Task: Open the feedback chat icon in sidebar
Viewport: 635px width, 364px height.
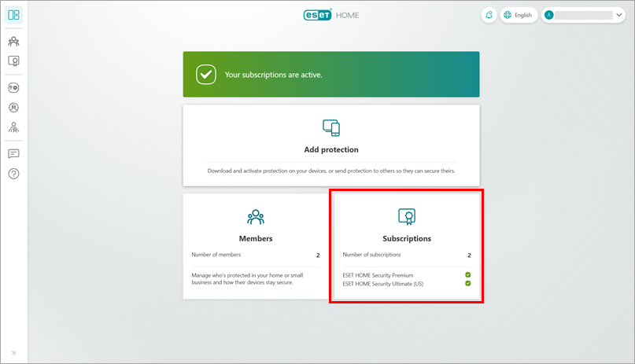Action: (x=13, y=153)
